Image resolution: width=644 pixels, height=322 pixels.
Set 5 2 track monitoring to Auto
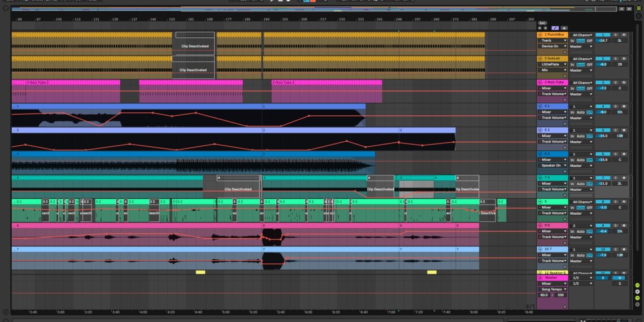coord(581,136)
